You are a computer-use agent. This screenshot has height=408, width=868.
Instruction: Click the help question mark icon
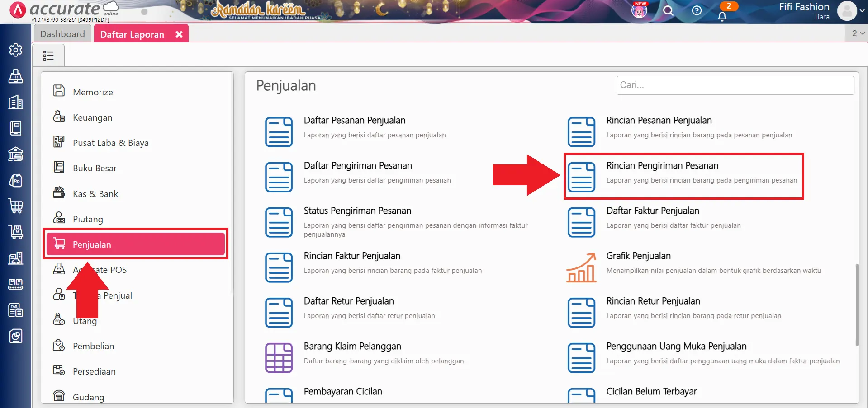(x=696, y=11)
